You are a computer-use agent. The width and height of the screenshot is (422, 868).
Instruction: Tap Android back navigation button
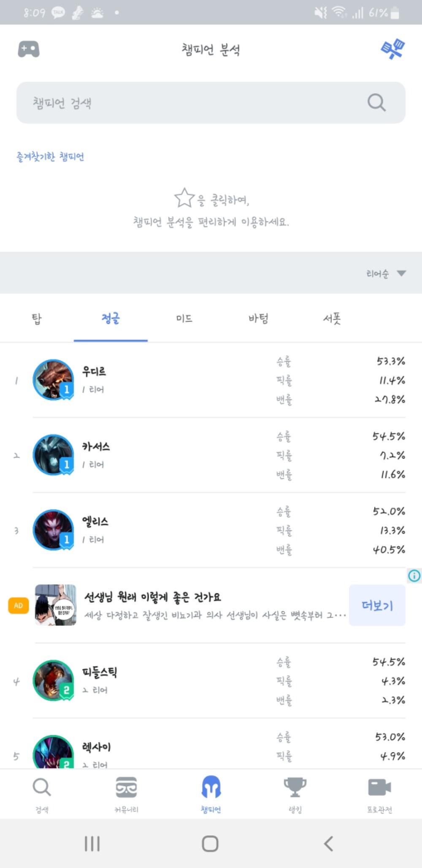pos(329,844)
